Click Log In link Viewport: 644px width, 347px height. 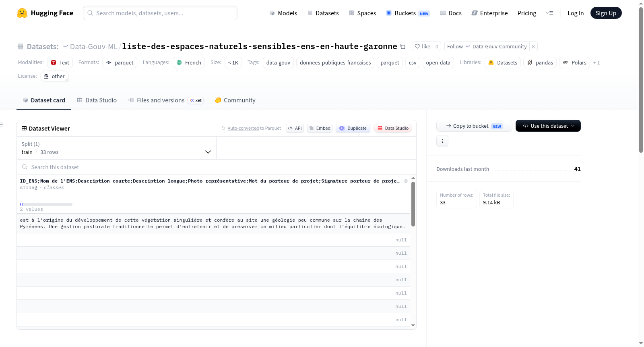(x=576, y=13)
